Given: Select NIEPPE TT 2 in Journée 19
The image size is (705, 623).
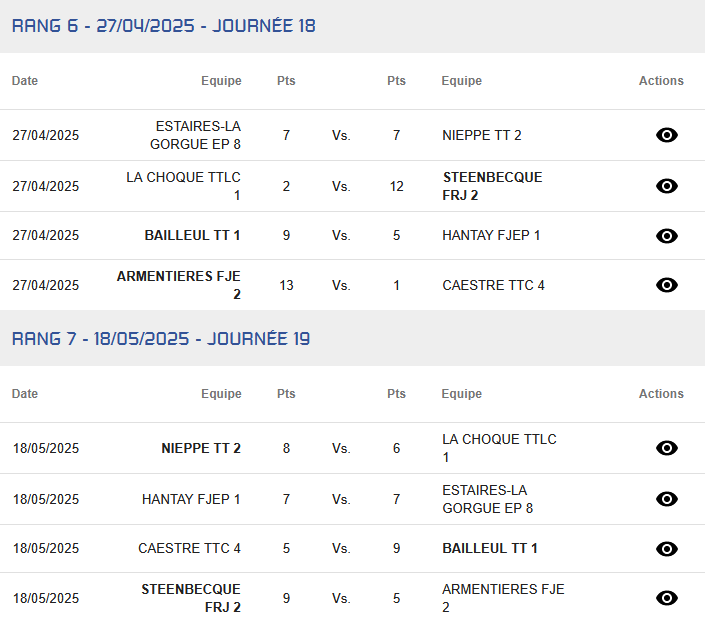Looking at the screenshot, I should click(x=201, y=448).
